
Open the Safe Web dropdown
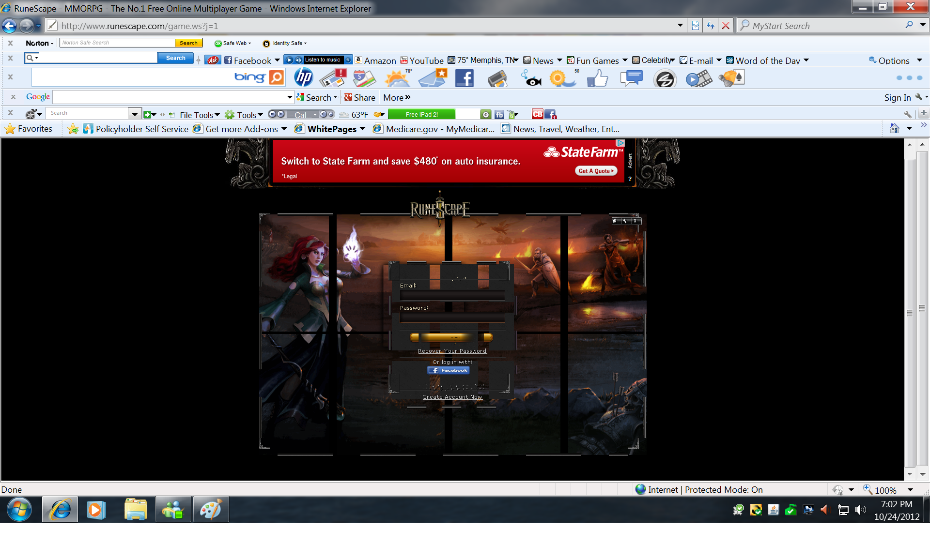[x=233, y=43]
